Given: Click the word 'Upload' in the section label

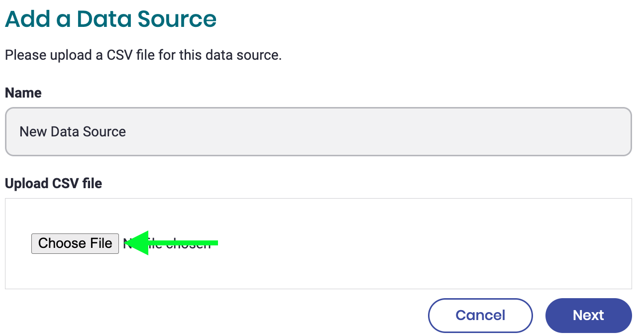Looking at the screenshot, I should (26, 184).
